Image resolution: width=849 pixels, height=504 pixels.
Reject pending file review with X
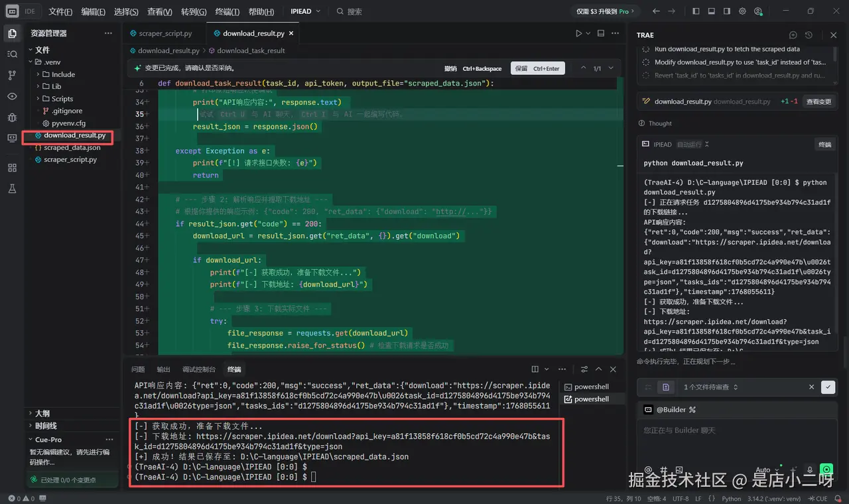811,387
